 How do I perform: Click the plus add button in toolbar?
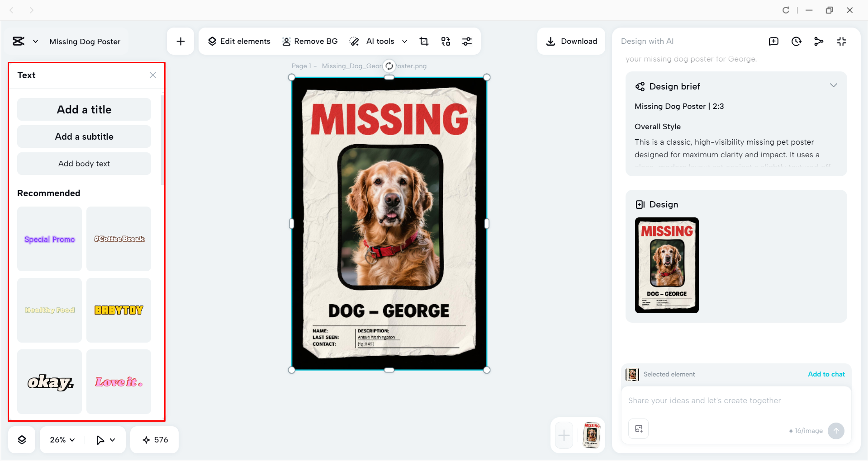click(180, 42)
